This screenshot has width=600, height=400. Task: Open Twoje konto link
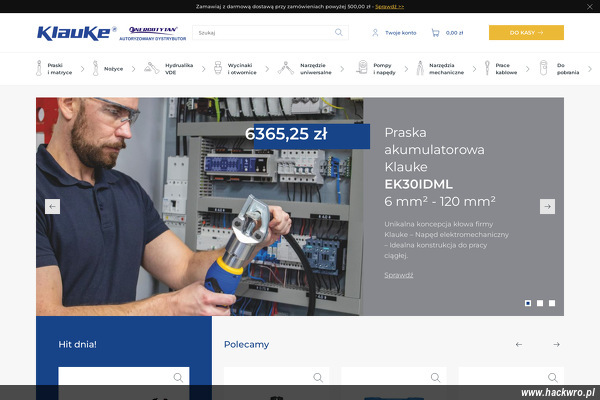[x=401, y=33]
